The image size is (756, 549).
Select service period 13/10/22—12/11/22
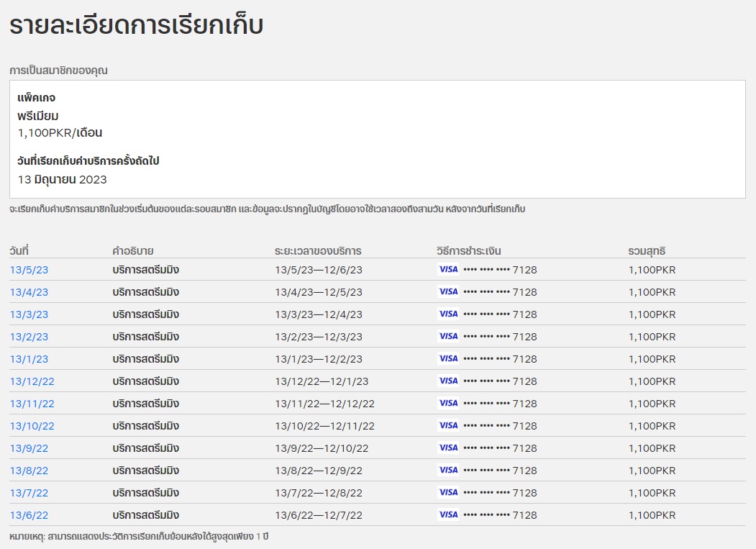click(325, 426)
